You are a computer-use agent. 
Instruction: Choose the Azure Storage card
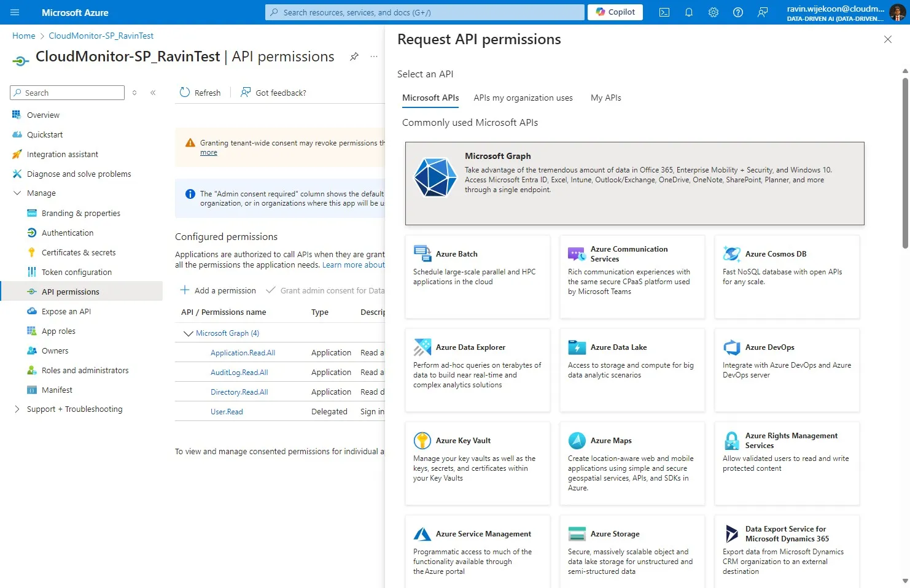pyautogui.click(x=632, y=552)
